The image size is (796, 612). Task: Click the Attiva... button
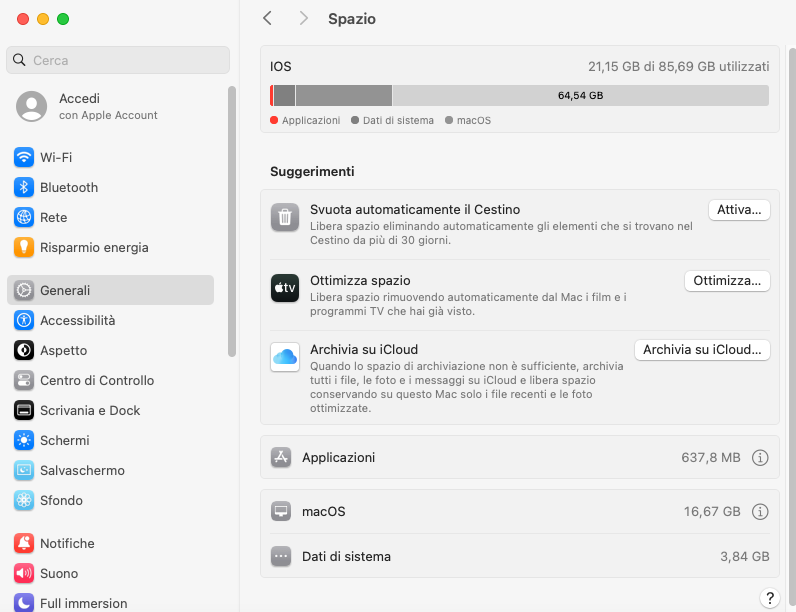pos(739,210)
